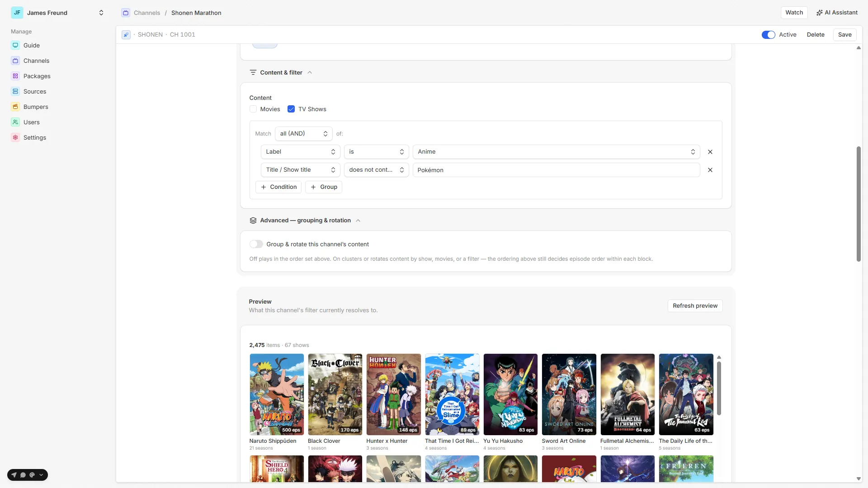Remove the Label is Anime condition
This screenshot has height=488, width=868.
[x=710, y=152]
